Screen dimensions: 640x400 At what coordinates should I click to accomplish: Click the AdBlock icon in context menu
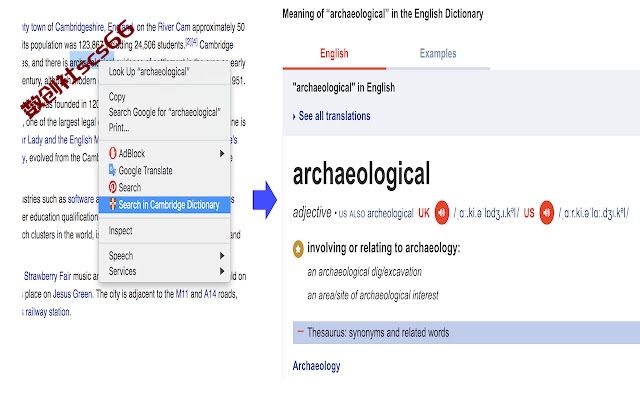coord(113,153)
